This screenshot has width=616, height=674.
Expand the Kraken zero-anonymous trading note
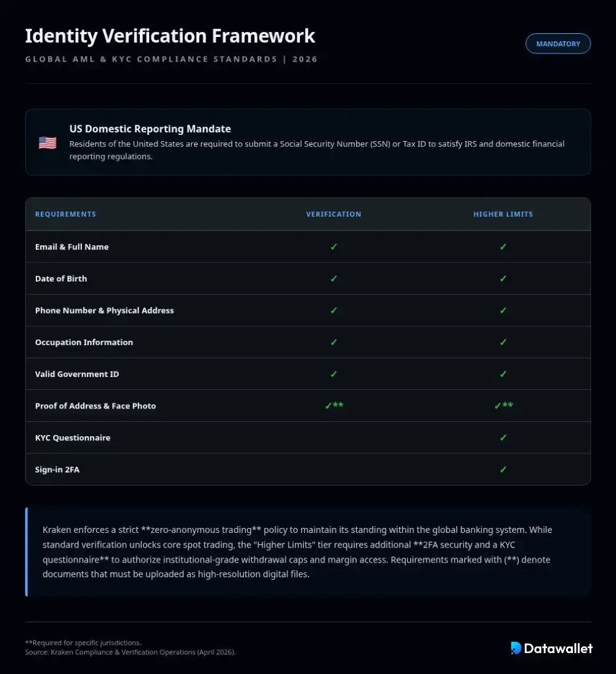[308, 551]
